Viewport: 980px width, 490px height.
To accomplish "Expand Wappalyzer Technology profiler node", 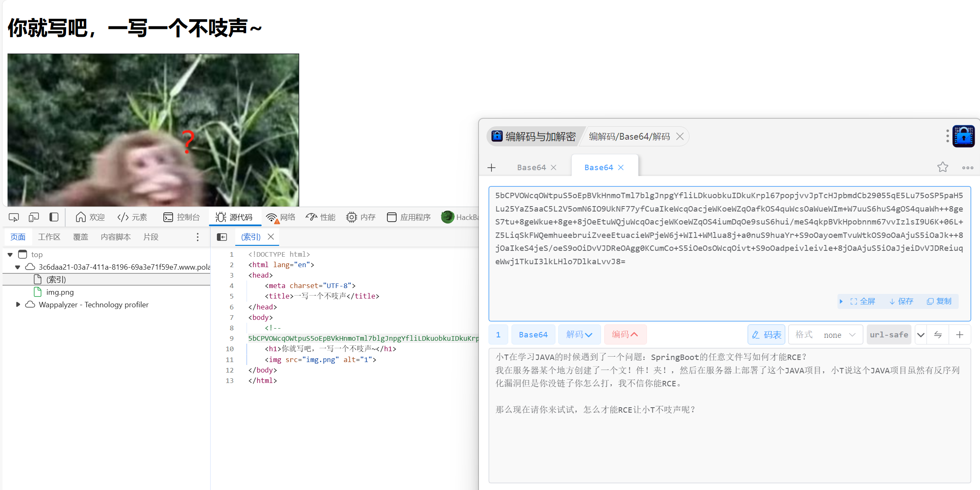I will pyautogui.click(x=18, y=304).
